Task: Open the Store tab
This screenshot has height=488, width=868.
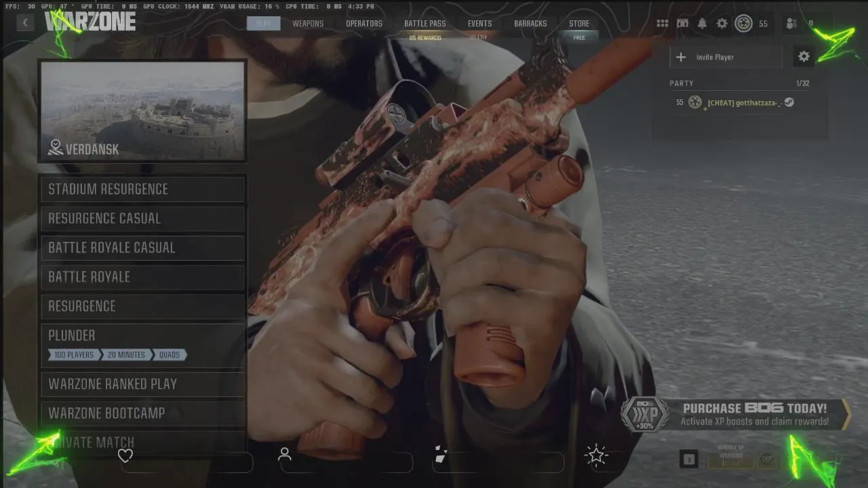Action: click(x=579, y=23)
